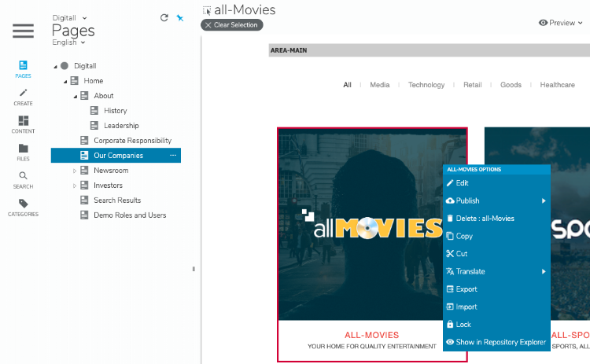Viewport: 590px width, 364px height.
Task: Choose Show in Repository Explorer
Action: pos(496,342)
